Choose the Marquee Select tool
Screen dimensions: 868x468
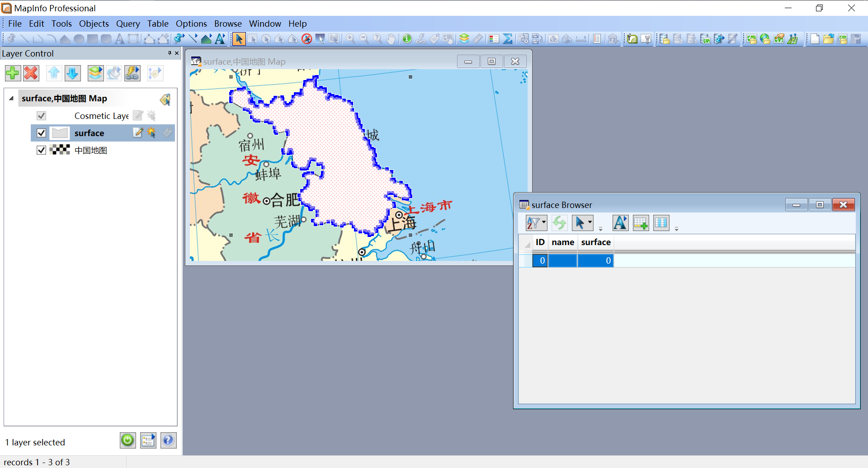252,39
